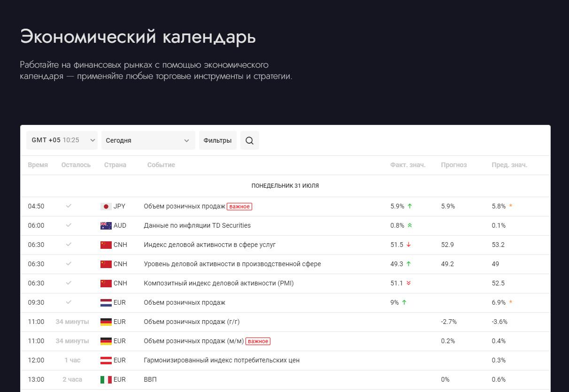Click the Прогноз column header
Screen dimensions: 569x392
454,165
